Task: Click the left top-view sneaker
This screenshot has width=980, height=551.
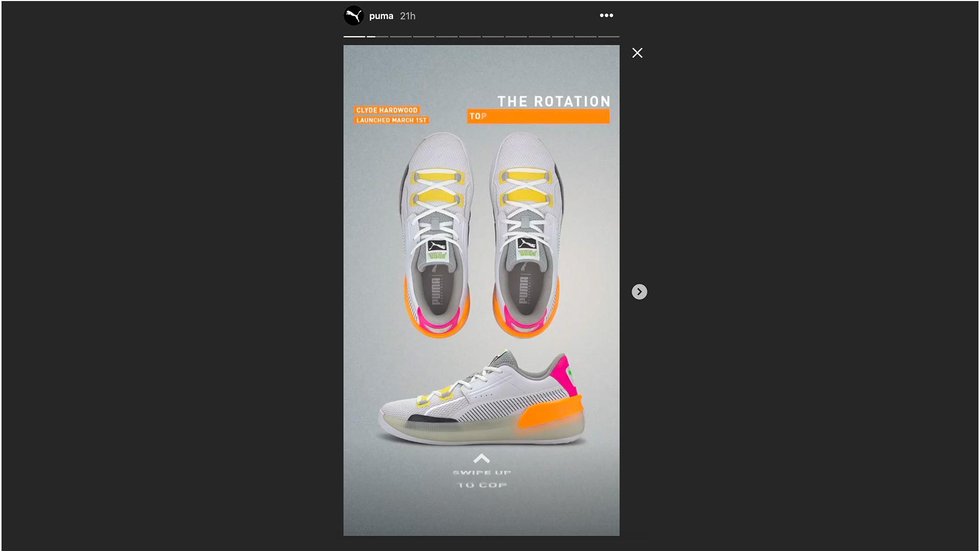Action: pyautogui.click(x=436, y=235)
